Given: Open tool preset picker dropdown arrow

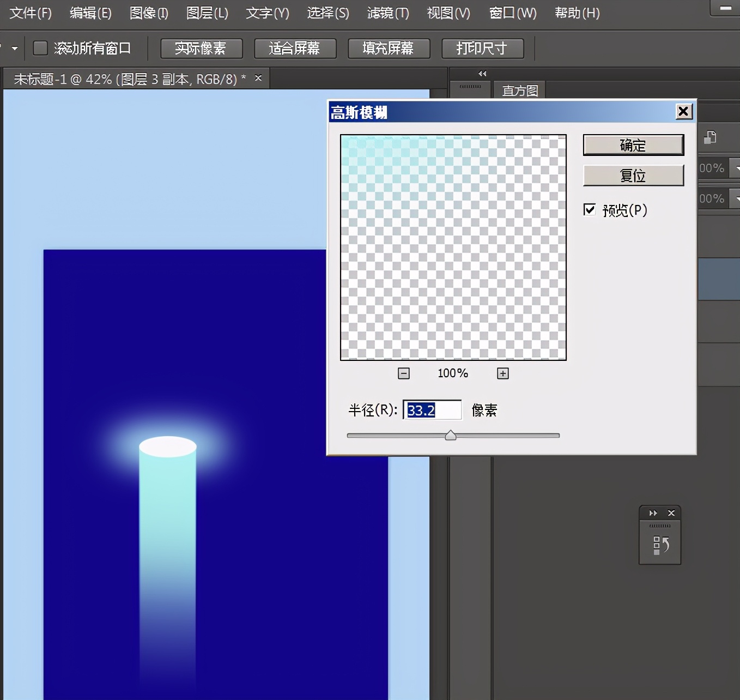Looking at the screenshot, I should (x=15, y=49).
